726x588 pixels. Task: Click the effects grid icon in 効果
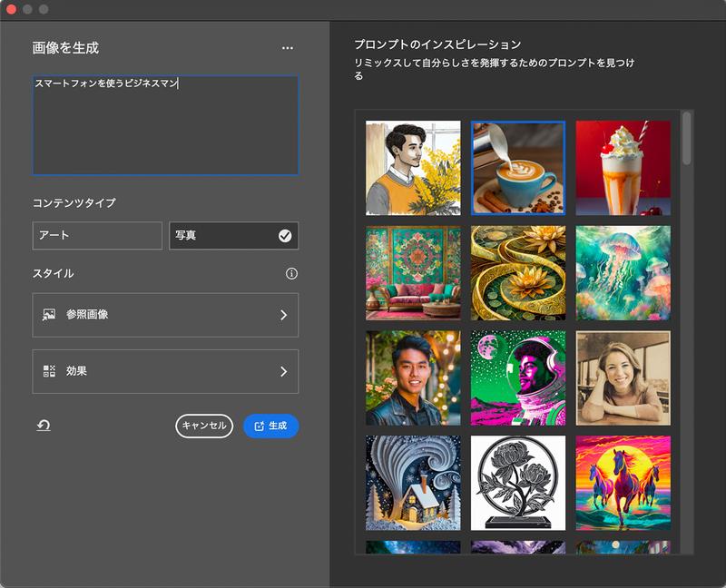tap(48, 371)
